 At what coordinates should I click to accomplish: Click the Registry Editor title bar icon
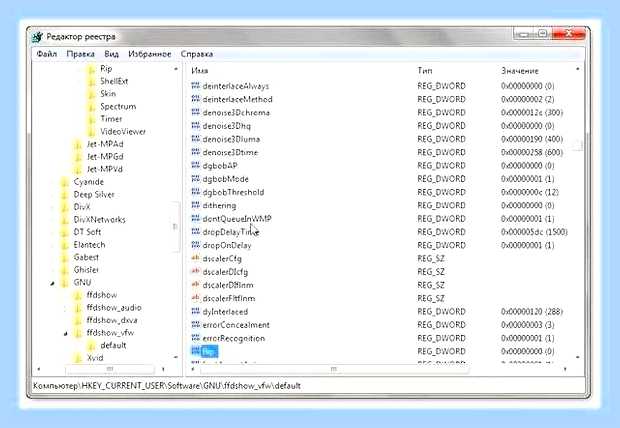click(x=38, y=37)
